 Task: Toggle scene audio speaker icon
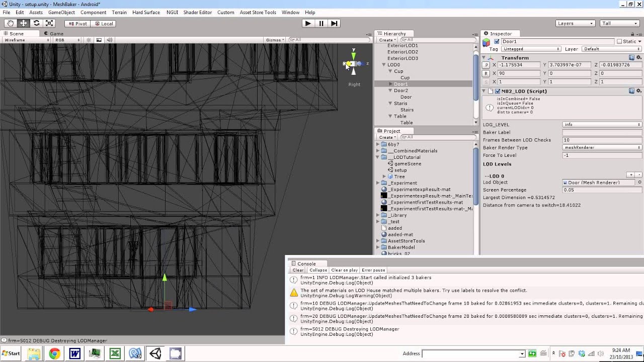[109, 40]
